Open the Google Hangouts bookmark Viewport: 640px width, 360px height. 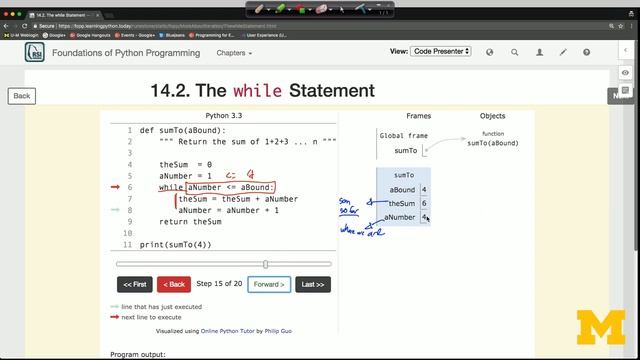point(90,35)
